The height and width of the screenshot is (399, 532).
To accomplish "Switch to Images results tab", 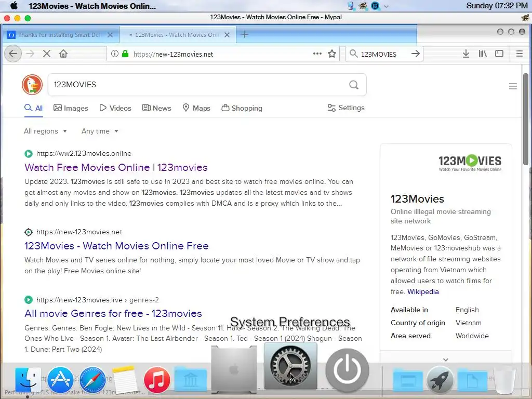I will coord(71,108).
